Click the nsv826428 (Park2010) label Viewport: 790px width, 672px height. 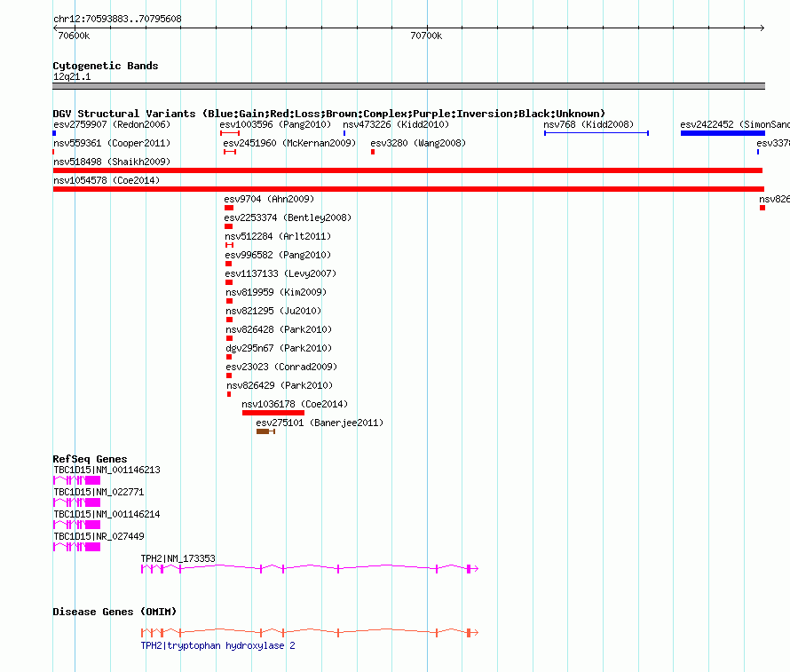279,329
